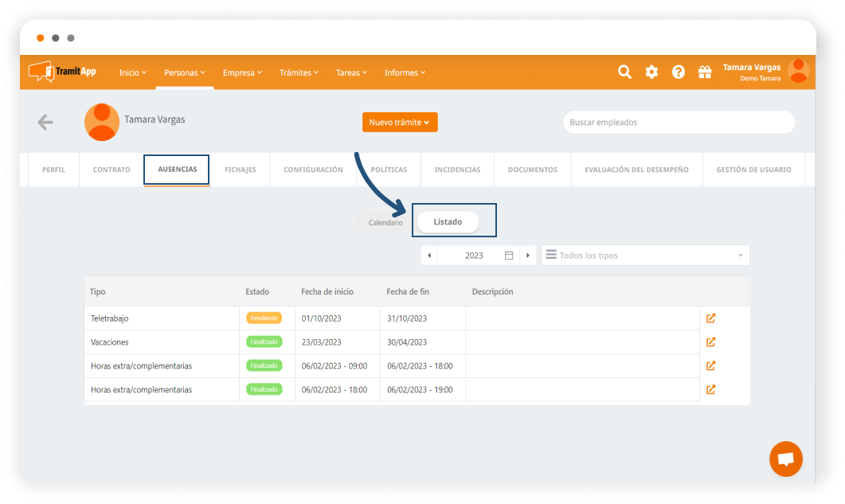
Task: Select the Listado view toggle
Action: click(448, 222)
